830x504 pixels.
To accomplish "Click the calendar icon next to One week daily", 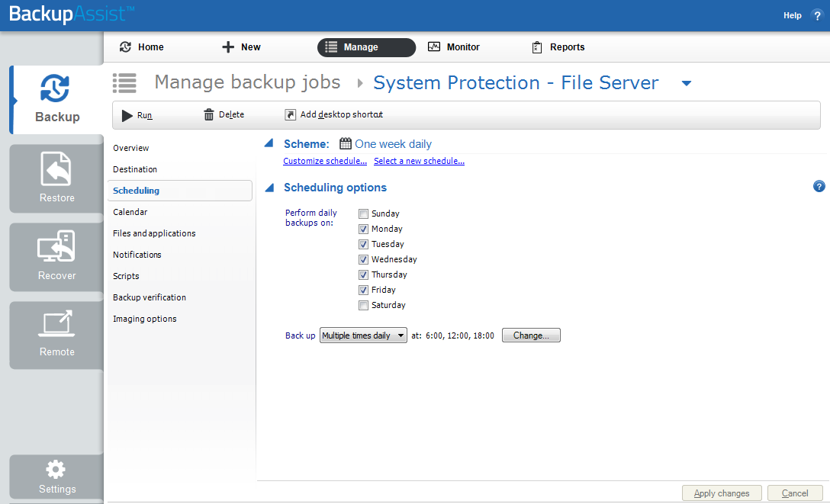I will click(346, 144).
